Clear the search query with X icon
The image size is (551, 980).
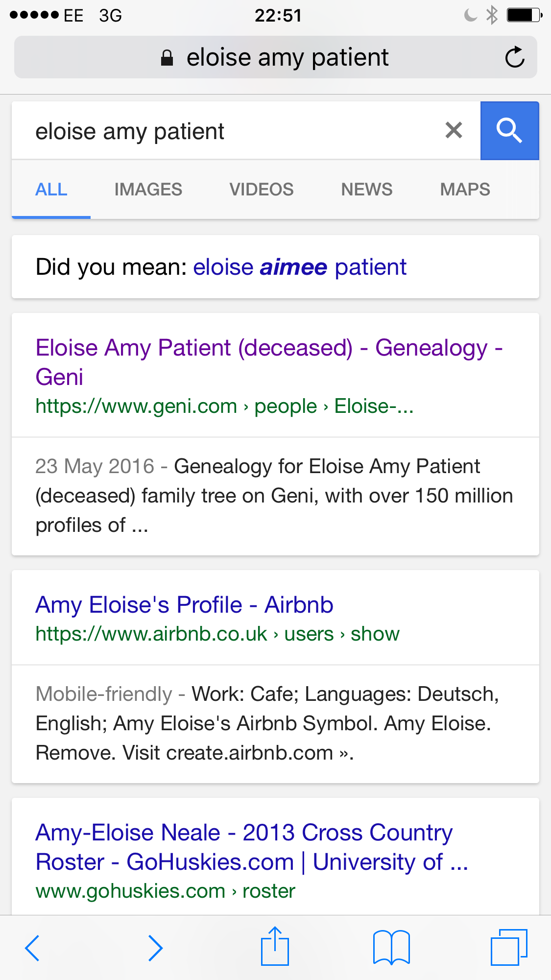(454, 130)
